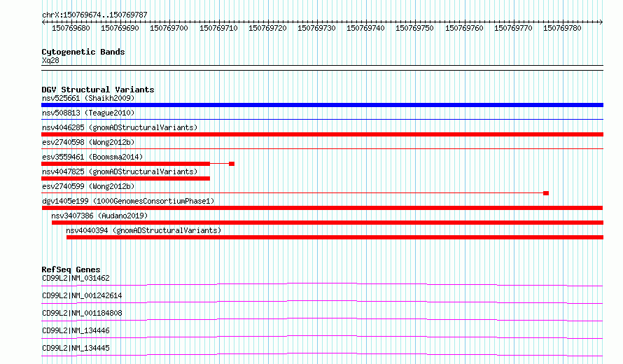Click the thin red esv2740599 variant line
Screen dimensions: 623x364
pyautogui.click(x=292, y=193)
